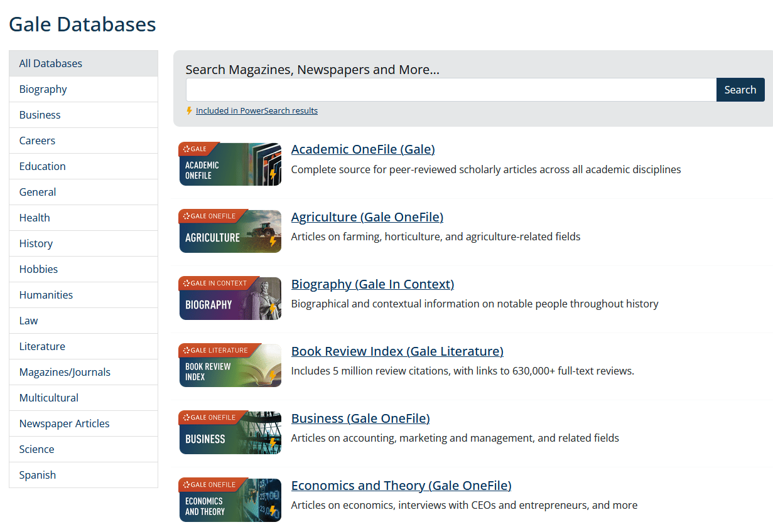
Task: Select the Biography category in sidebar
Action: coord(84,89)
